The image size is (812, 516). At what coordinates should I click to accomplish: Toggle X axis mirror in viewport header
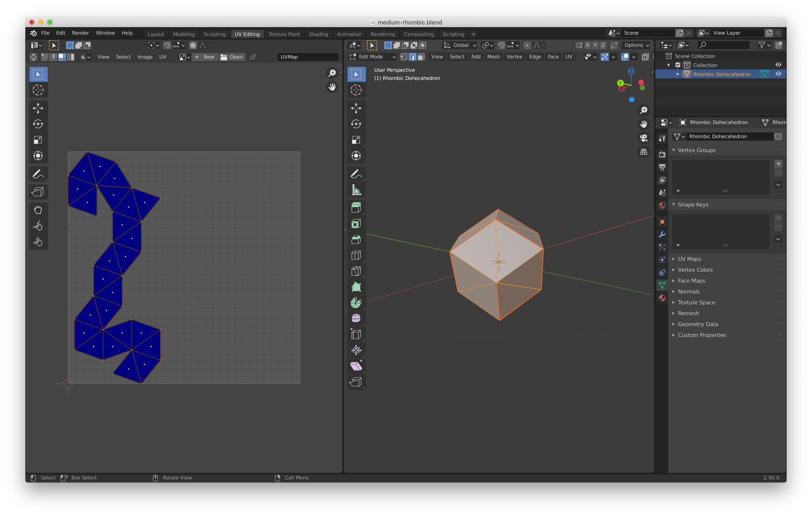point(587,45)
